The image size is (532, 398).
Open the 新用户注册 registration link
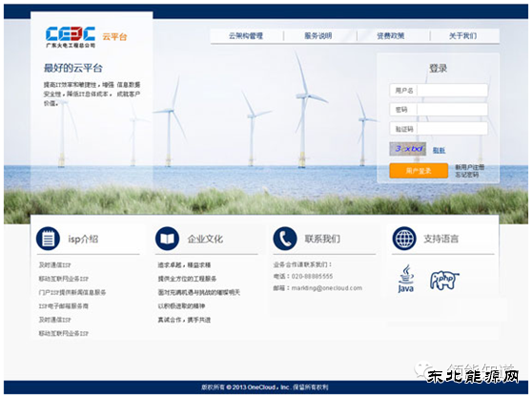pos(469,167)
